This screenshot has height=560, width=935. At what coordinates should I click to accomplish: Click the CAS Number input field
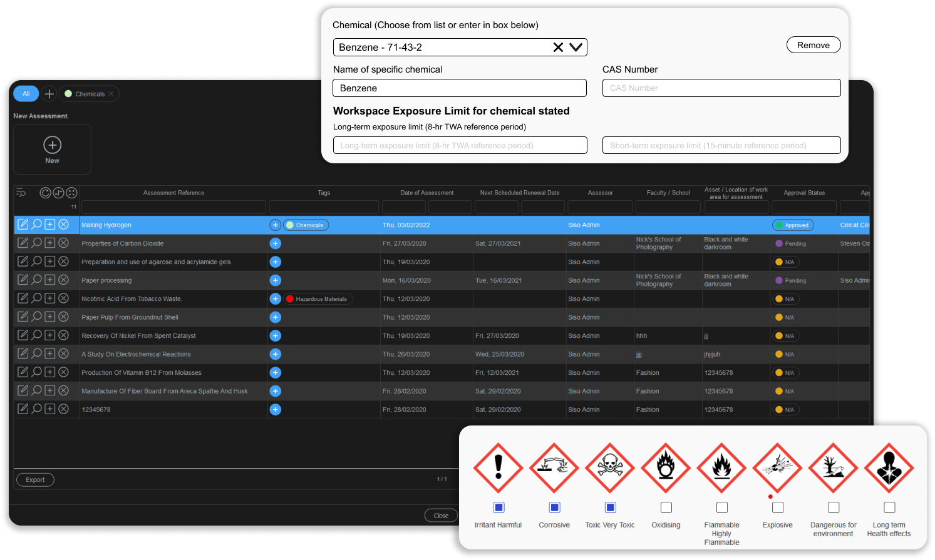721,88
